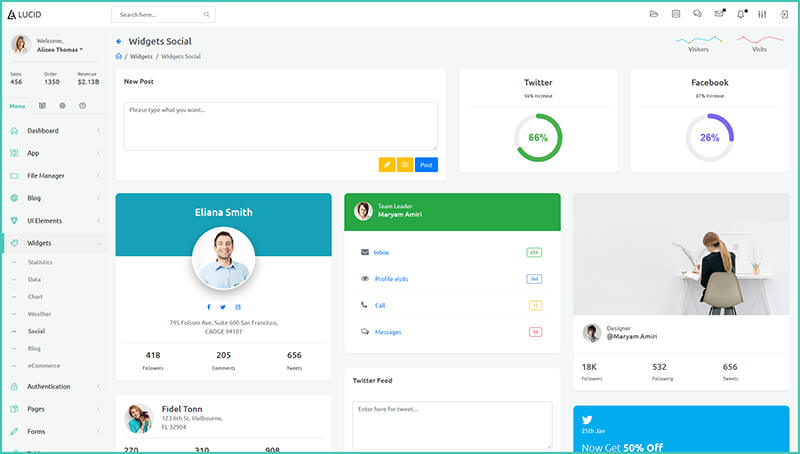800x454 pixels.
Task: Select the Menu tab in sidebar
Action: click(x=17, y=106)
